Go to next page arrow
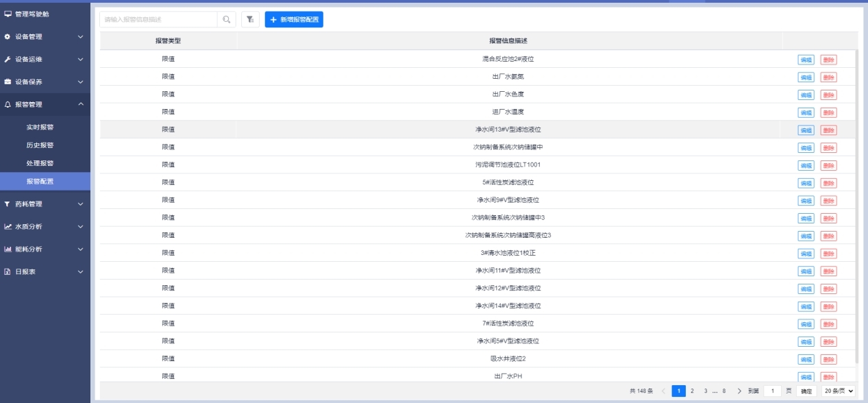Screen dimensions: 868x403 [739, 391]
